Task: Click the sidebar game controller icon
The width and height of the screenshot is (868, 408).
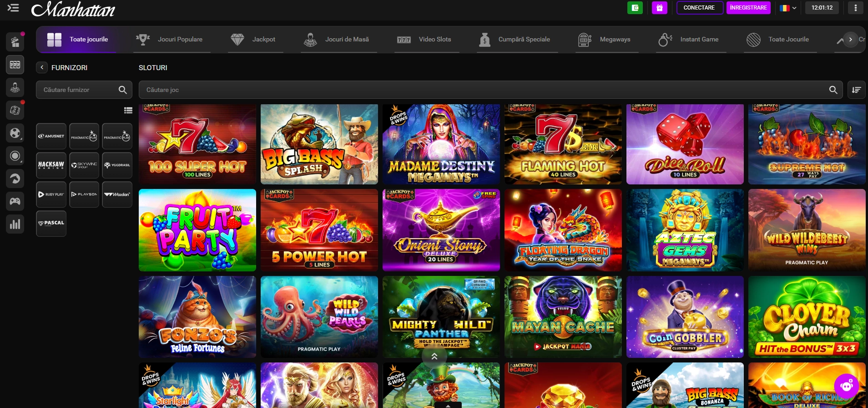Action: (15, 201)
